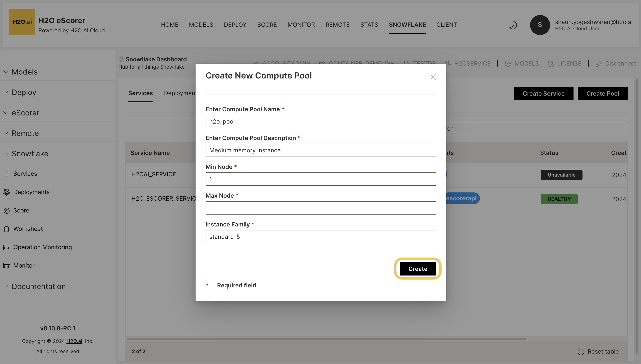This screenshot has height=364, width=641.
Task: Open Operation Monitoring sidebar item
Action: pyautogui.click(x=43, y=247)
